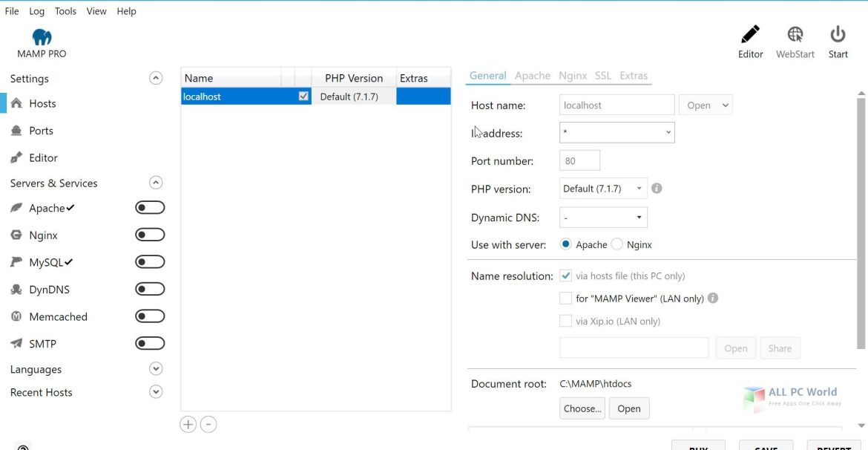868x450 pixels.
Task: Toggle the Memcached service switch
Action: pyautogui.click(x=150, y=316)
